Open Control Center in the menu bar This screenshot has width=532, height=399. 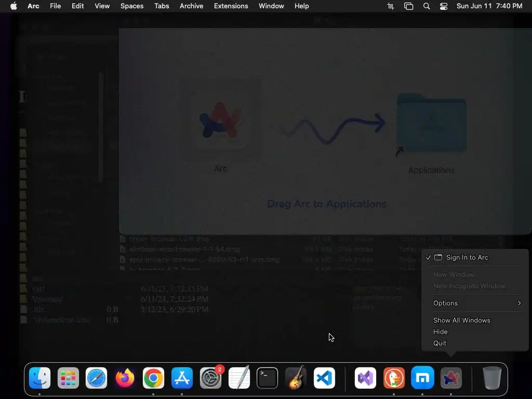coord(444,6)
